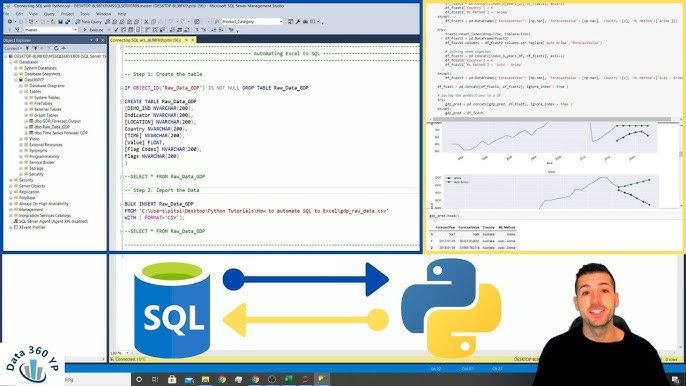686x386 pixels.
Task: Collapse the CREATE TABLE code block
Action: point(122,102)
